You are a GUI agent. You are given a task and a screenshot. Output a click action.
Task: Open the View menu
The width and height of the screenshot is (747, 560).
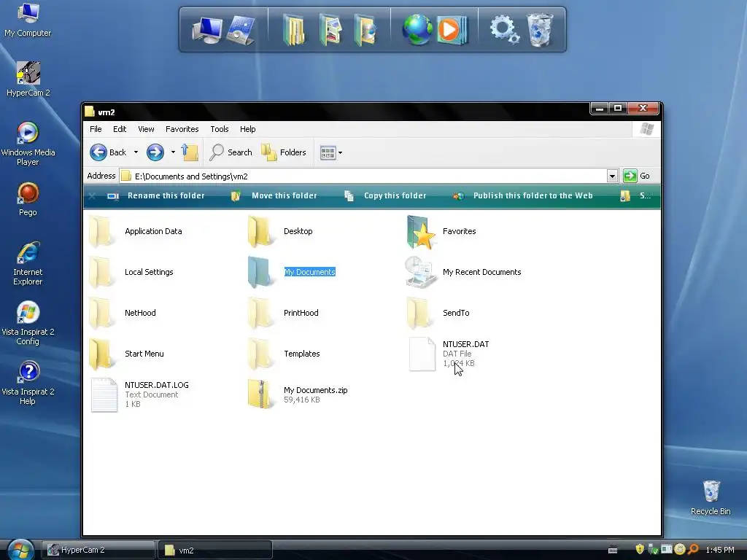[x=146, y=129]
